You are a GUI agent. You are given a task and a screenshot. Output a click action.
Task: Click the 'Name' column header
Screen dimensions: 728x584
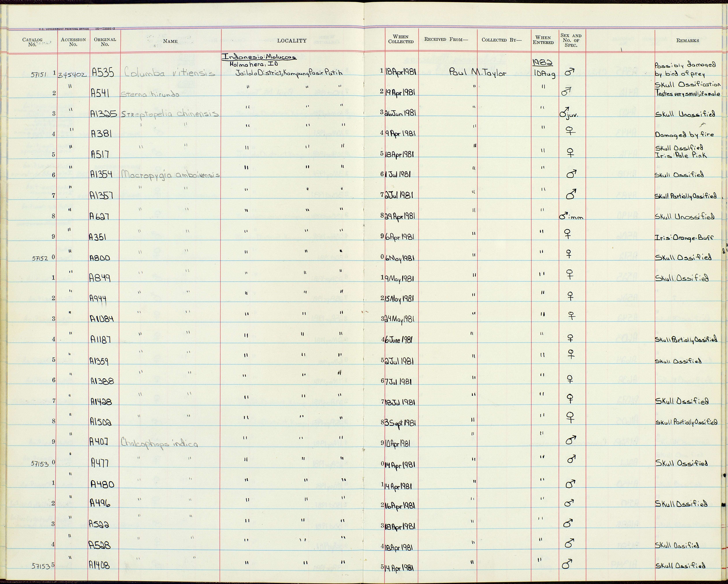point(170,41)
